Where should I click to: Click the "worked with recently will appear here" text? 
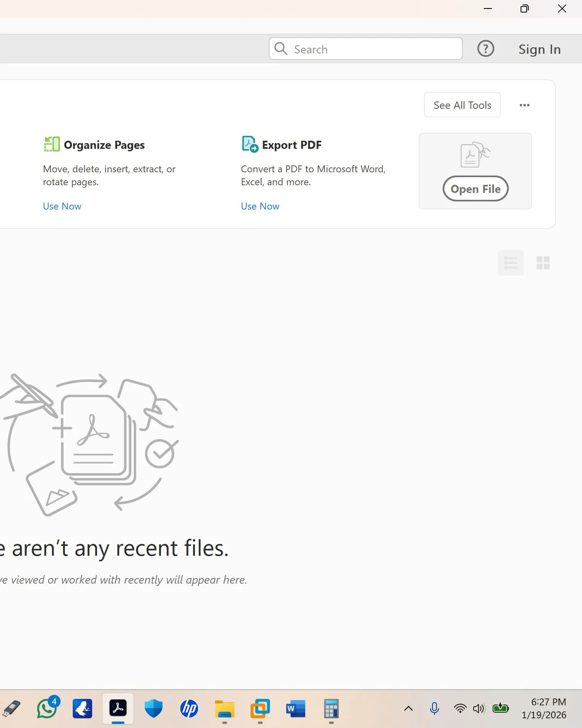click(x=154, y=580)
